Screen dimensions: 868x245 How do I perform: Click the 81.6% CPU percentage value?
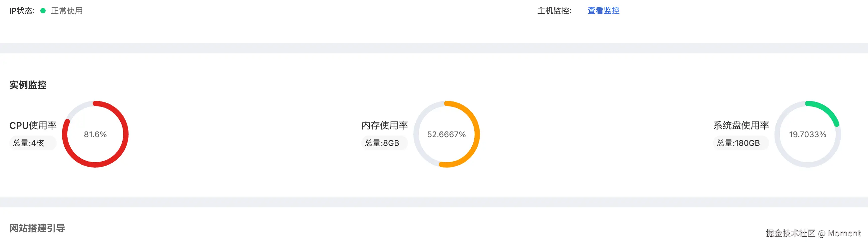coord(95,134)
